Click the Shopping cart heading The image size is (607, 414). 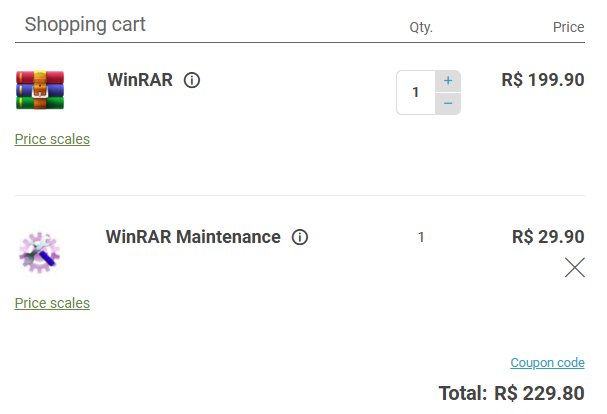[85, 24]
